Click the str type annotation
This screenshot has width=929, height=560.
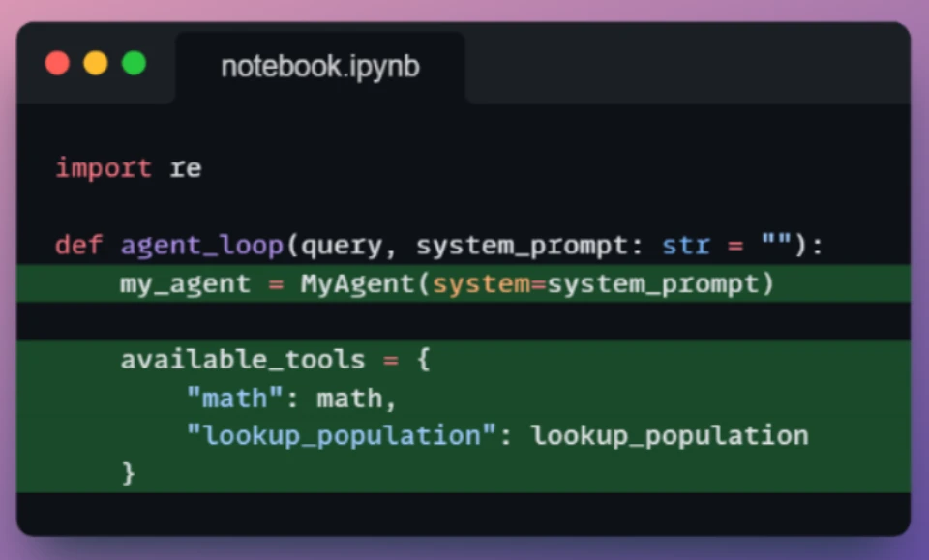(686, 245)
